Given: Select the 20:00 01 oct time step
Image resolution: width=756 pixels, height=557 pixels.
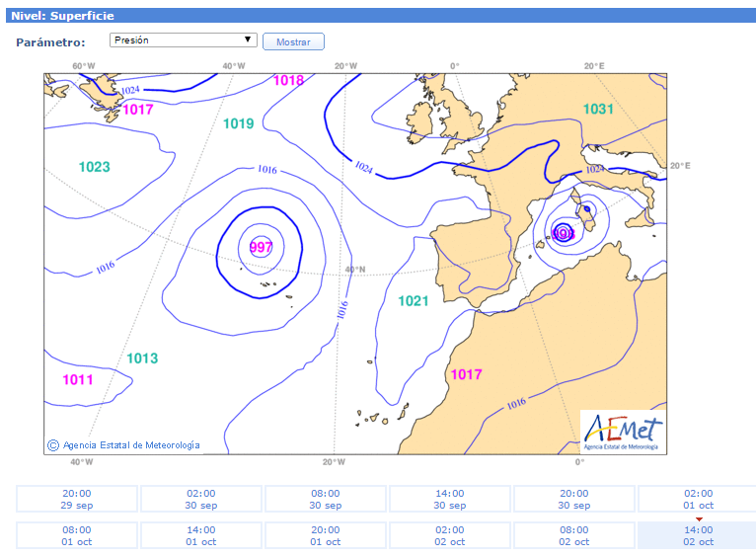Looking at the screenshot, I should [326, 535].
